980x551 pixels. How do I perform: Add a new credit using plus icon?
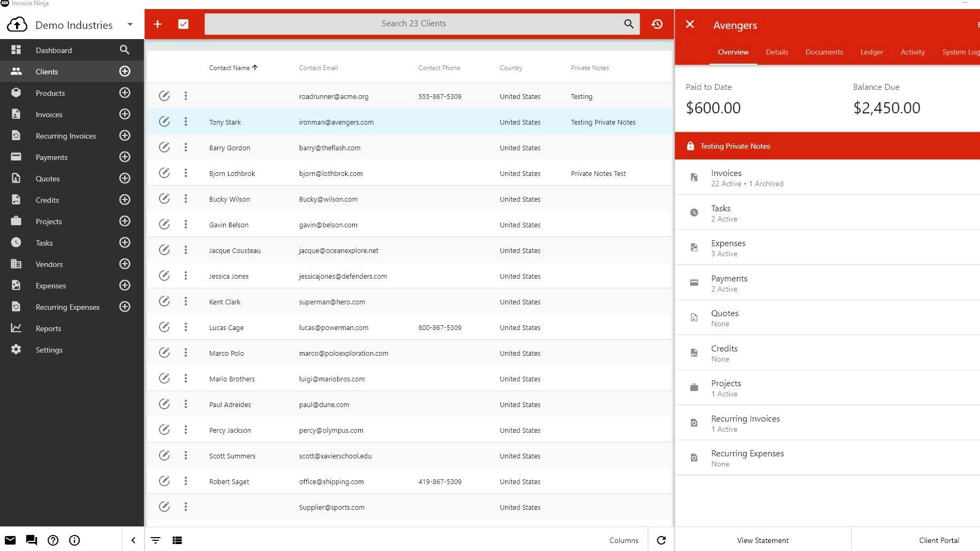(125, 200)
